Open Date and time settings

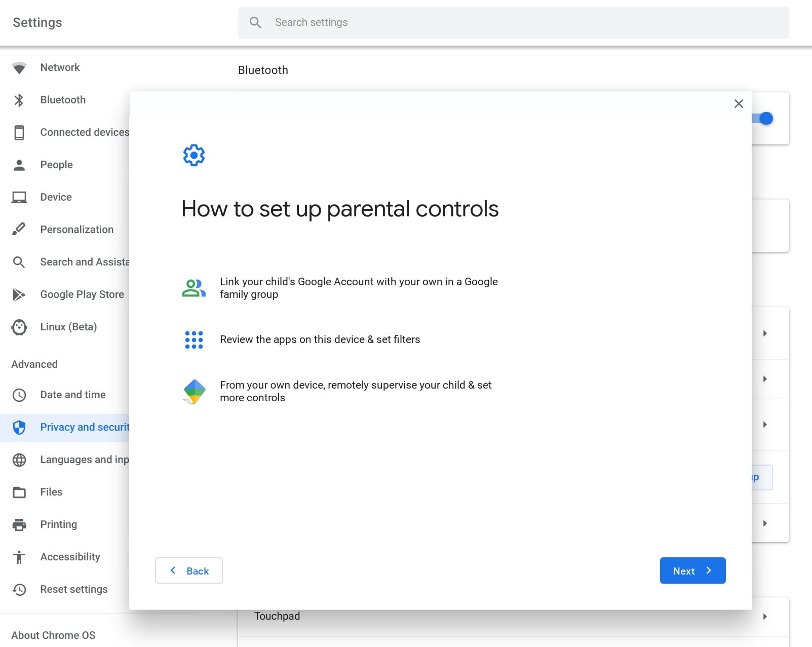pyautogui.click(x=73, y=395)
